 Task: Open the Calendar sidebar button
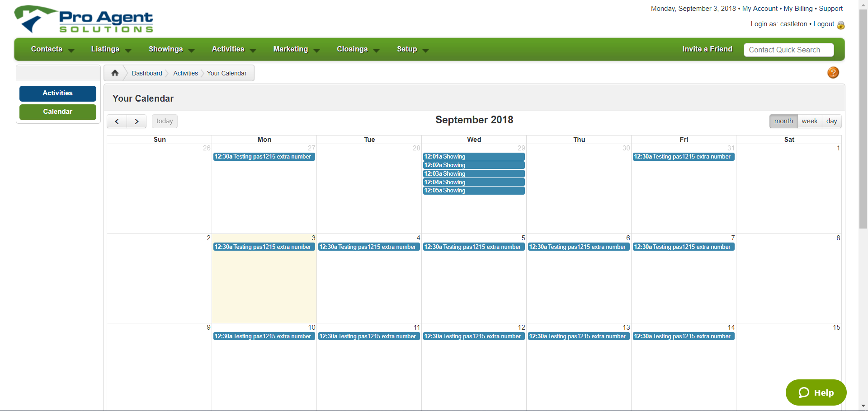[58, 112]
